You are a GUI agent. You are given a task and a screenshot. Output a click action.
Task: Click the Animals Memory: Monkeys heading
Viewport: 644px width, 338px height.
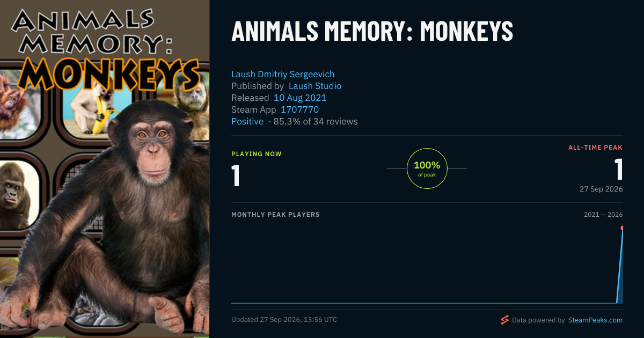point(372,32)
